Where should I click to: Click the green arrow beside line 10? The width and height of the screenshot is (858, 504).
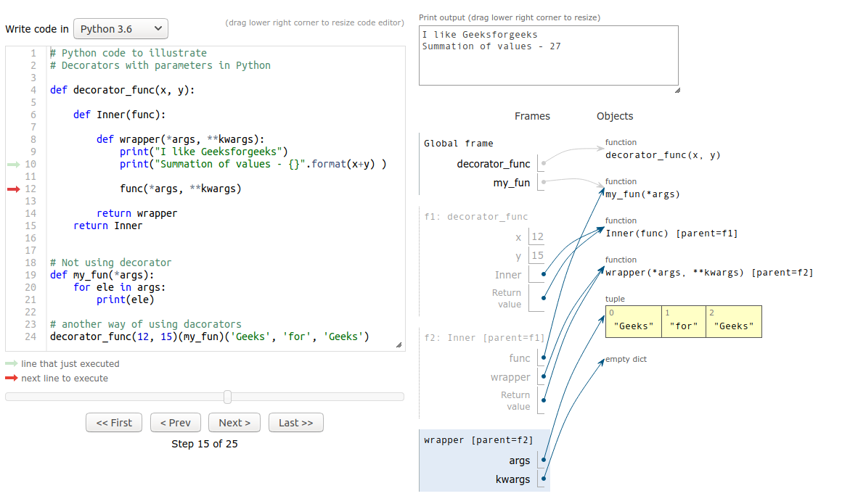(14, 165)
